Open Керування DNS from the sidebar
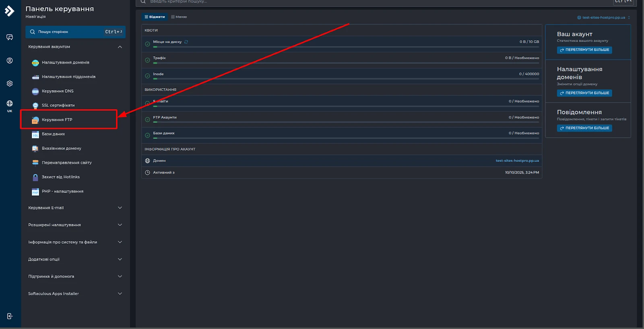The width and height of the screenshot is (644, 329). coord(58,91)
